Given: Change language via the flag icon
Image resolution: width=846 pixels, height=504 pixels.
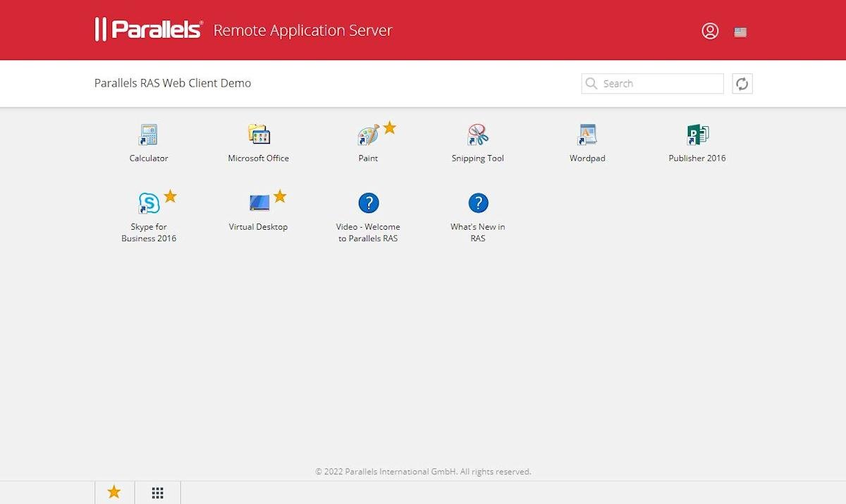Looking at the screenshot, I should [740, 32].
